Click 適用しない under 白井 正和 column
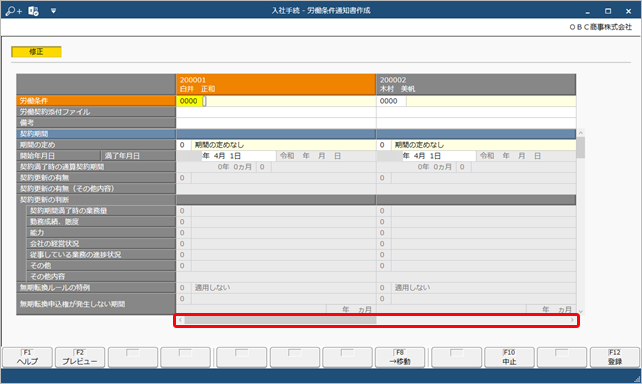Viewport: 642px width, 384px height. (212, 288)
